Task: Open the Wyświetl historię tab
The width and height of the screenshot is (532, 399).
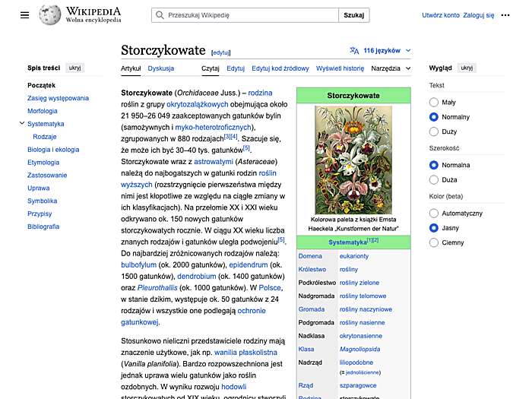Action: 340,68
